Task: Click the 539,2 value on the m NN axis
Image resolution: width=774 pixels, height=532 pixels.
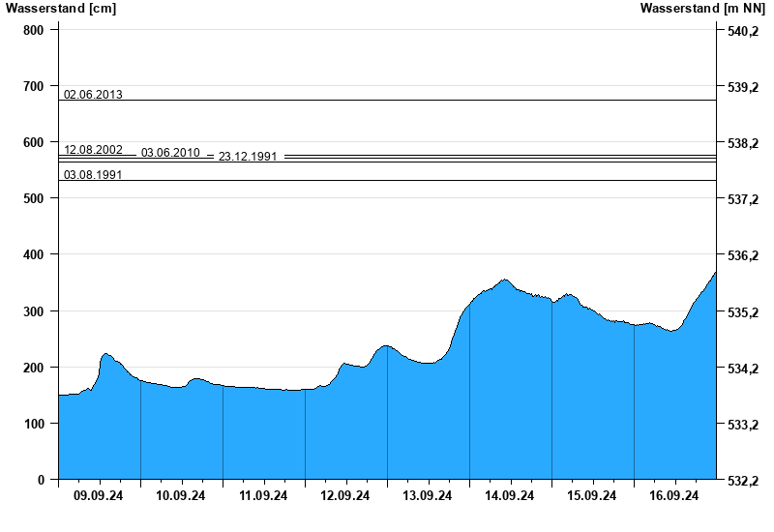Action: pos(743,87)
